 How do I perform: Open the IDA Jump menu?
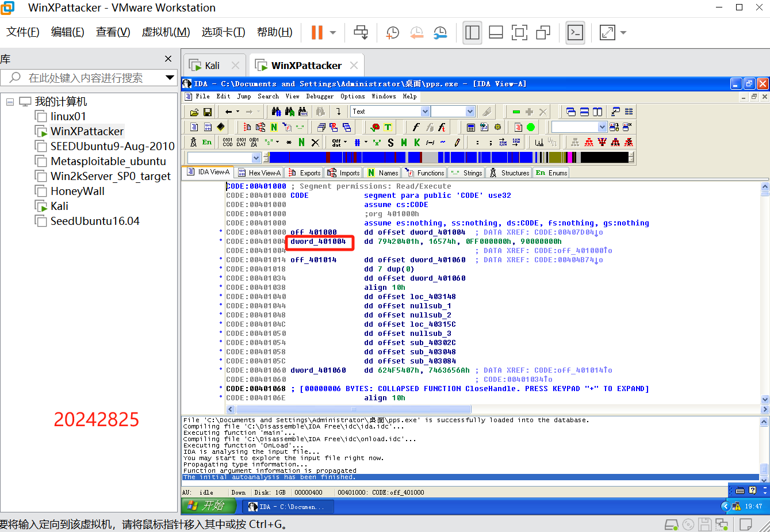(x=244, y=97)
